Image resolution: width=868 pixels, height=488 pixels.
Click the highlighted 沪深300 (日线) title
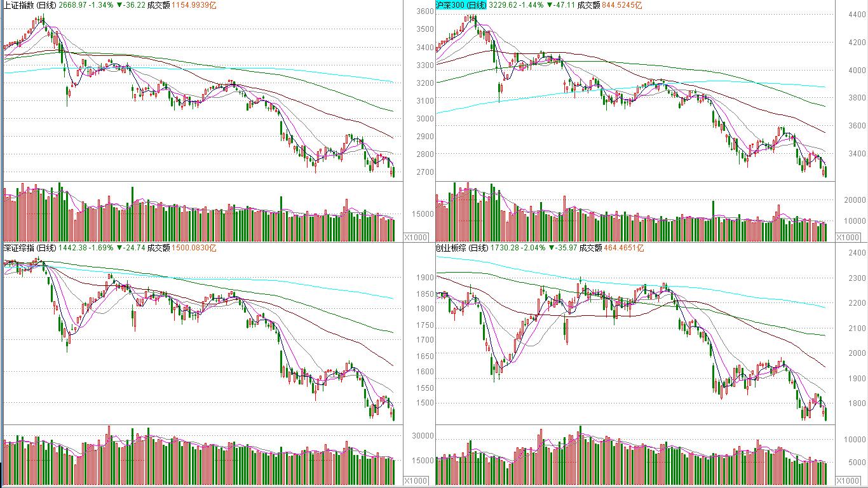(x=461, y=5)
